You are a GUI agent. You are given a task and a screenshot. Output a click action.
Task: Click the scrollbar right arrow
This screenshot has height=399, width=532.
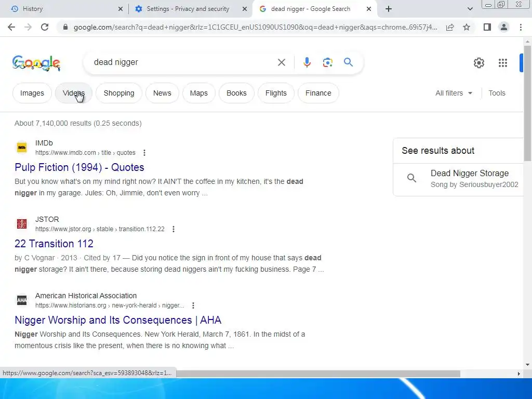click(x=518, y=374)
